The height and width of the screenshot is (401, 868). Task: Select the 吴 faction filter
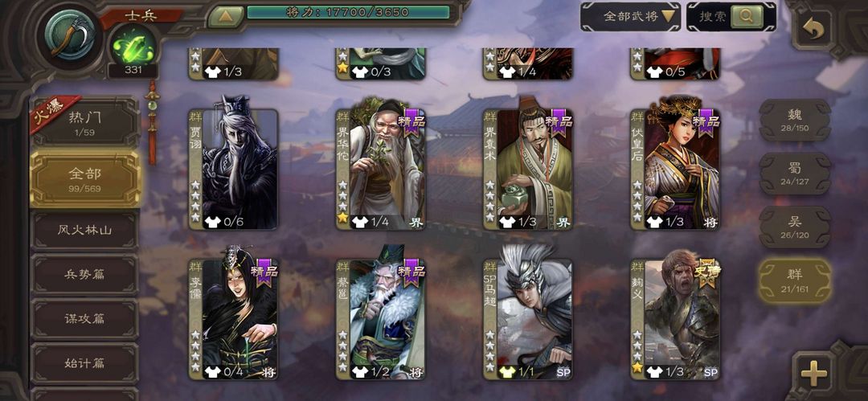[x=794, y=227]
